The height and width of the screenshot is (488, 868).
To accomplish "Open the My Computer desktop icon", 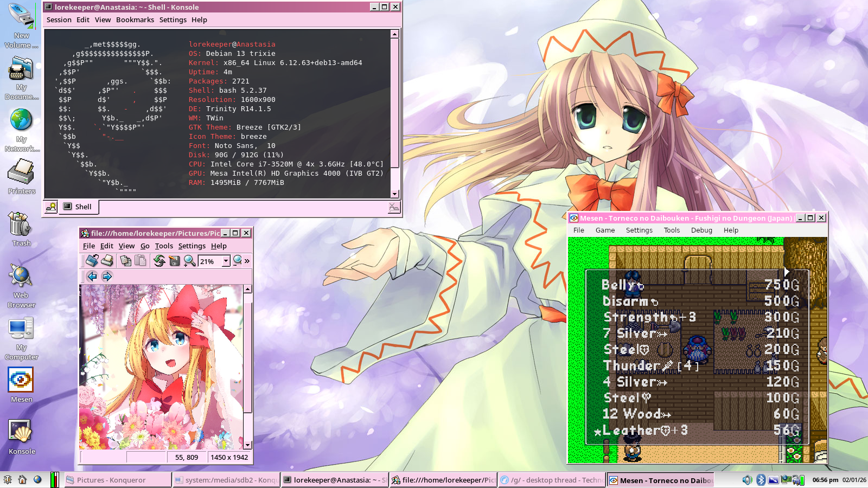I will [21, 339].
